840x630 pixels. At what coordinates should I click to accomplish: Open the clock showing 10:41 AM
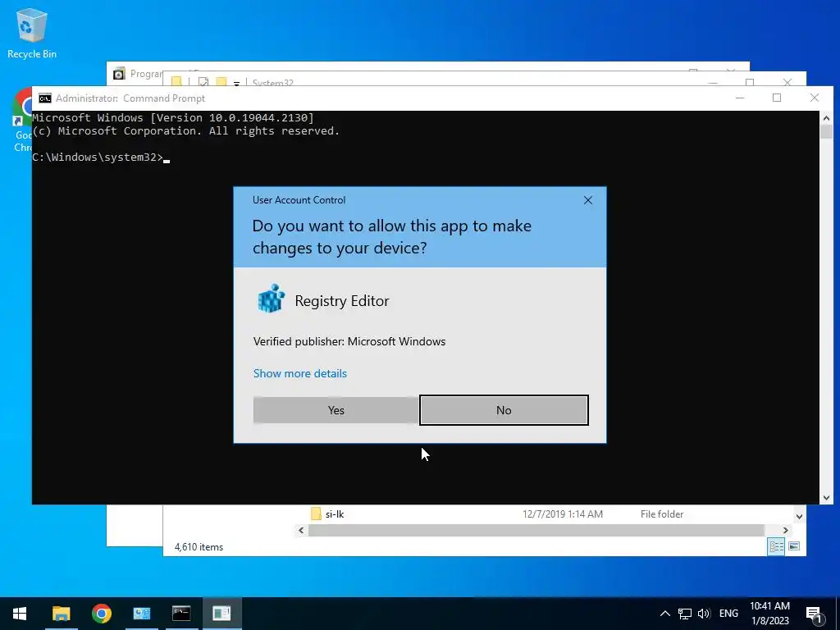(769, 614)
